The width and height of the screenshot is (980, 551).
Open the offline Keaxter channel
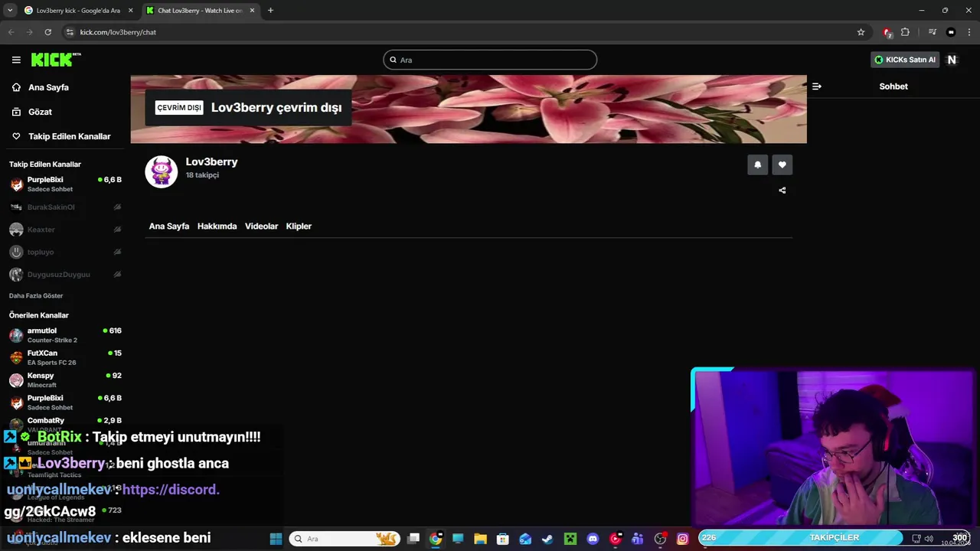point(65,230)
